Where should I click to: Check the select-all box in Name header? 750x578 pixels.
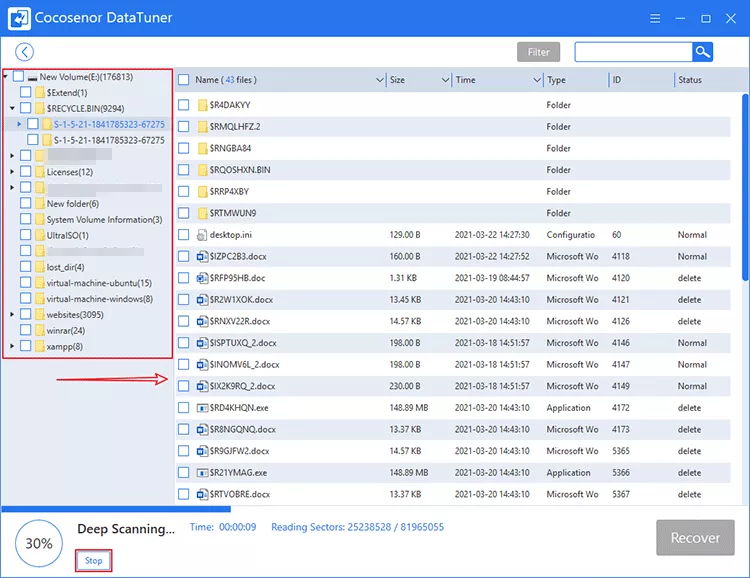point(184,79)
